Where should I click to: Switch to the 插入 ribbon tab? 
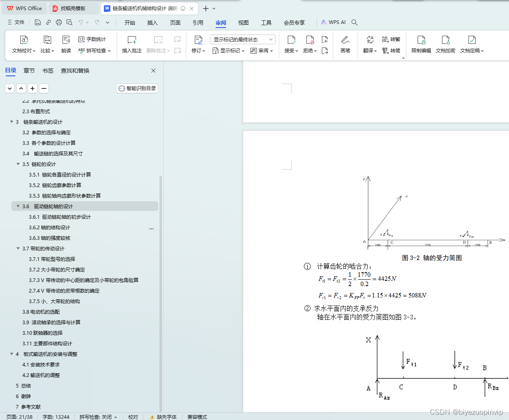click(x=153, y=23)
